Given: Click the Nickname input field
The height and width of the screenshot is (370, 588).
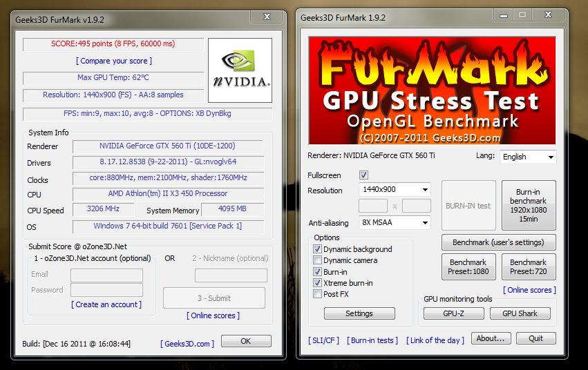Looking at the screenshot, I should pos(231,275).
